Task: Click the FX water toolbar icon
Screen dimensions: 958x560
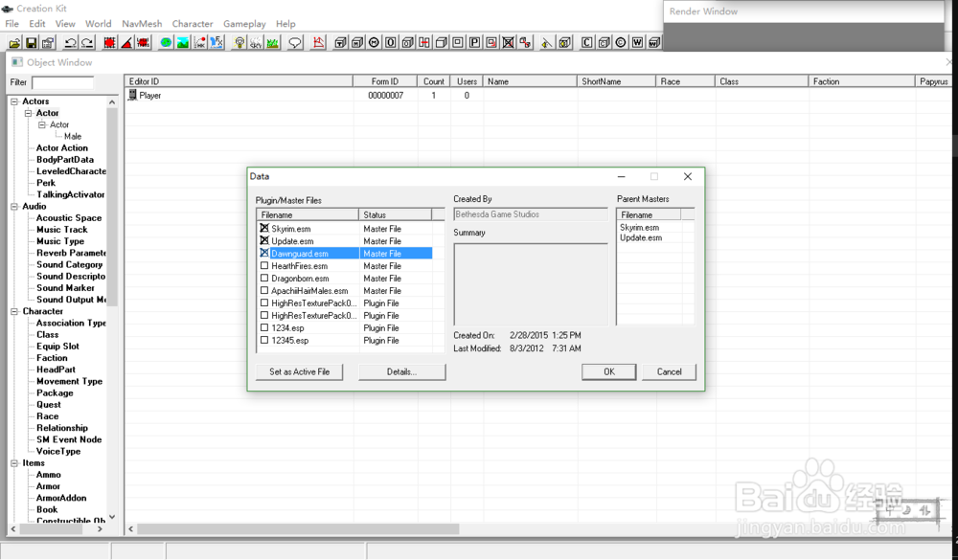Action: pos(217,43)
